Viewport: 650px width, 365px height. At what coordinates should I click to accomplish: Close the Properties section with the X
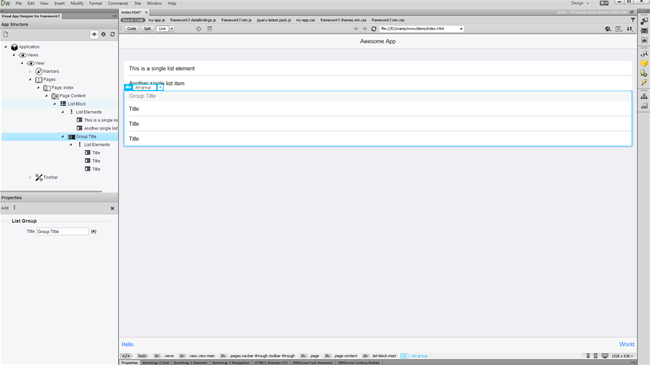tap(112, 208)
